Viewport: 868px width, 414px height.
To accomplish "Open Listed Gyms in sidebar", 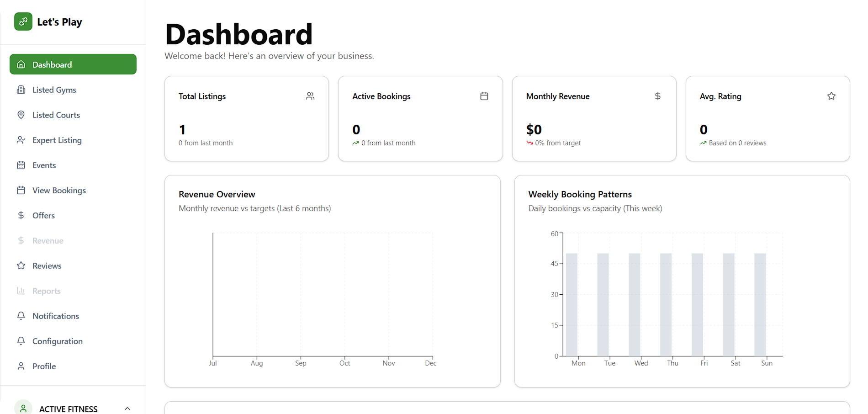I will point(73,90).
